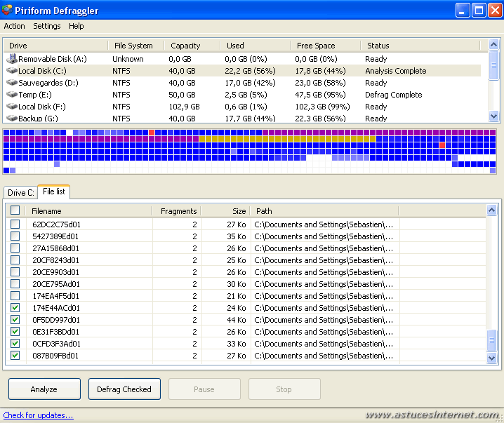This screenshot has width=504, height=423.
Task: Check the box for file 20CE795Ad01
Action: click(15, 283)
